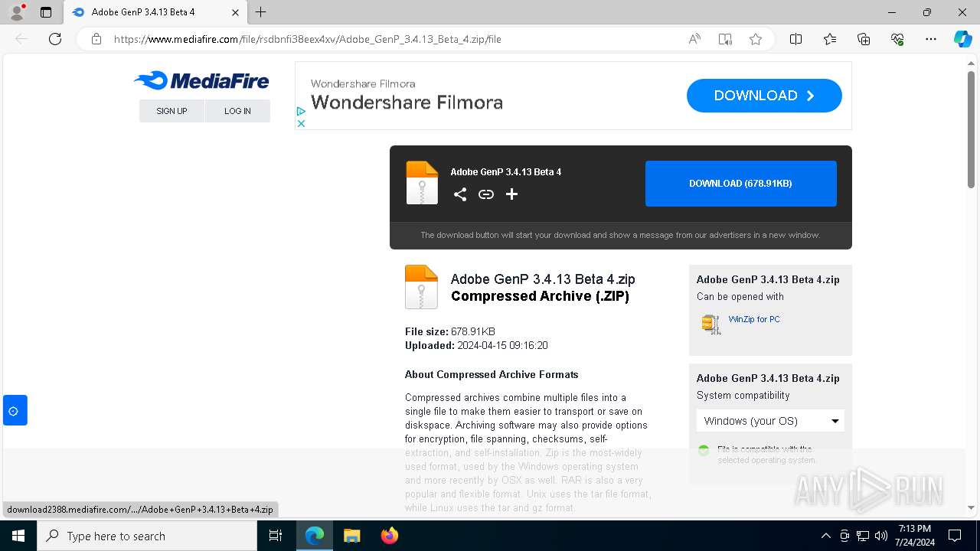Image resolution: width=980 pixels, height=551 pixels.
Task: Select 'About Compressed Archive Formats' heading
Action: pyautogui.click(x=492, y=374)
